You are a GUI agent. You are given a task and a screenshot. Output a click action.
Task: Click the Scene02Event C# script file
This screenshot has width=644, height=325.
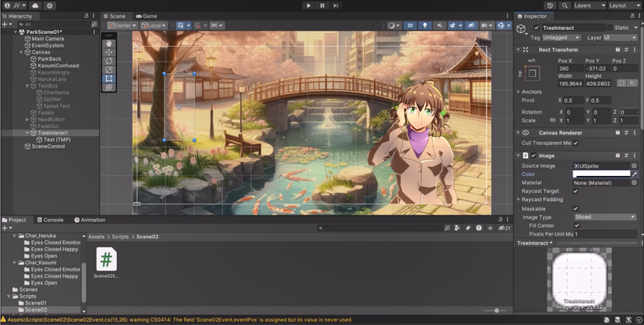coord(106,263)
